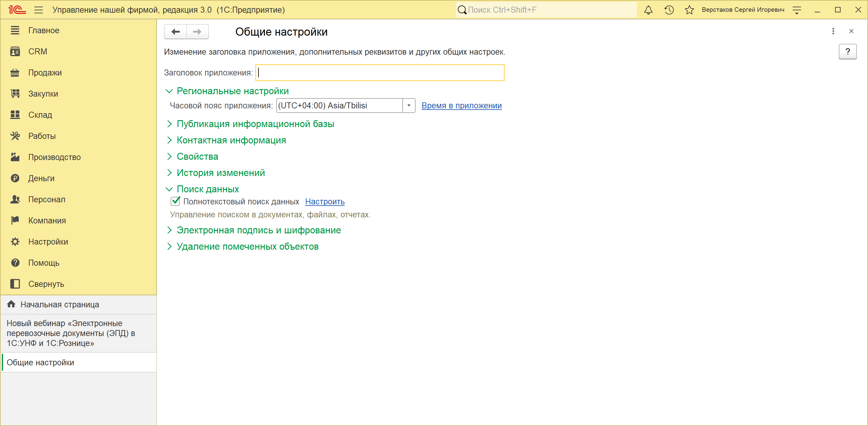
Task: Click the Помощь question icon
Action: [x=15, y=263]
